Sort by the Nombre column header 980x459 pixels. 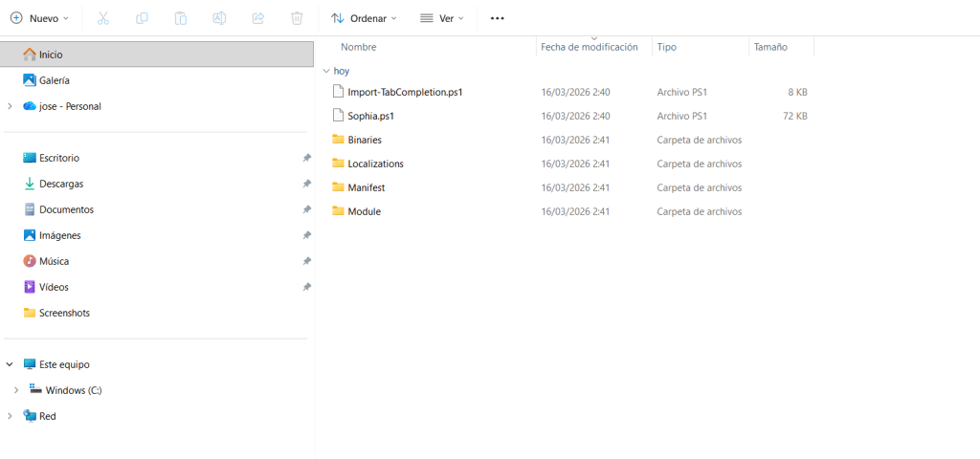[x=359, y=47]
